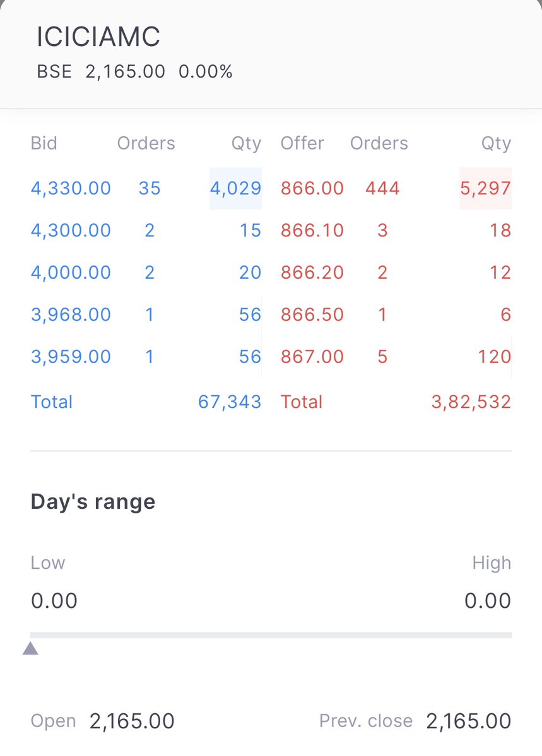Tap the ICICIAMC stock title
Viewport: 542px width, 756px height.
point(98,37)
